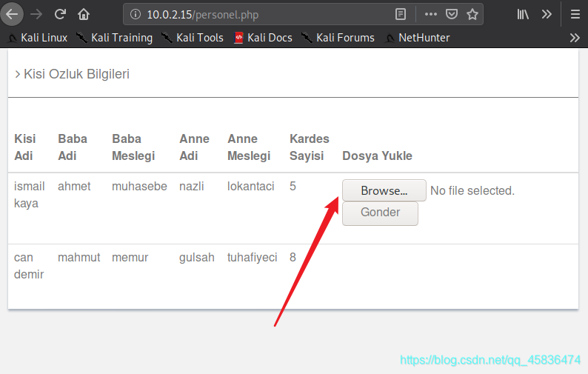Open the NetHunter bookmark
This screenshot has height=374, width=588.
pyautogui.click(x=418, y=38)
